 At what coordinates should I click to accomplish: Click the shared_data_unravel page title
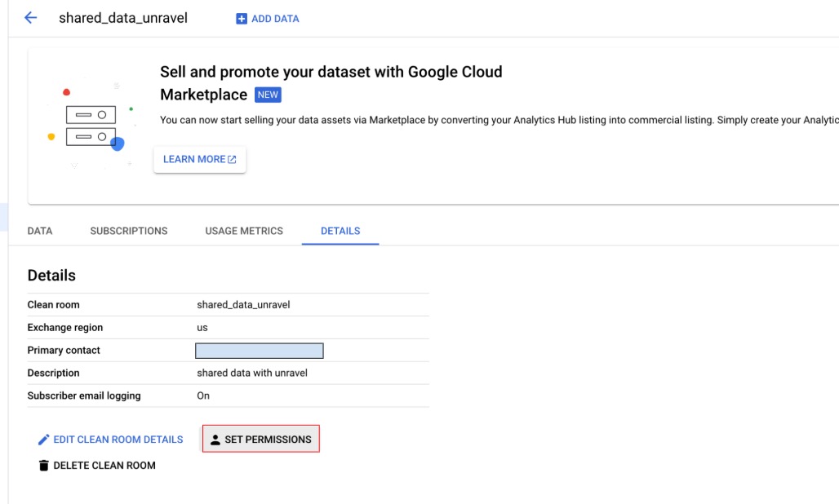123,18
